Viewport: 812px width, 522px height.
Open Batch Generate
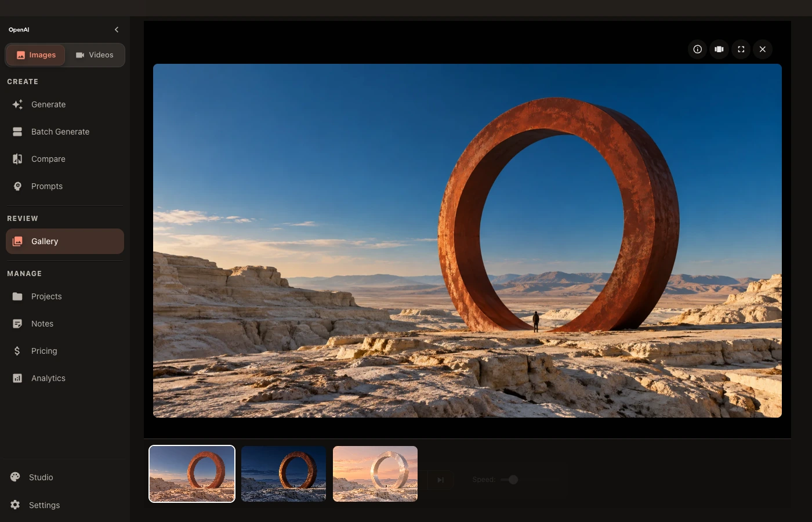pyautogui.click(x=65, y=132)
